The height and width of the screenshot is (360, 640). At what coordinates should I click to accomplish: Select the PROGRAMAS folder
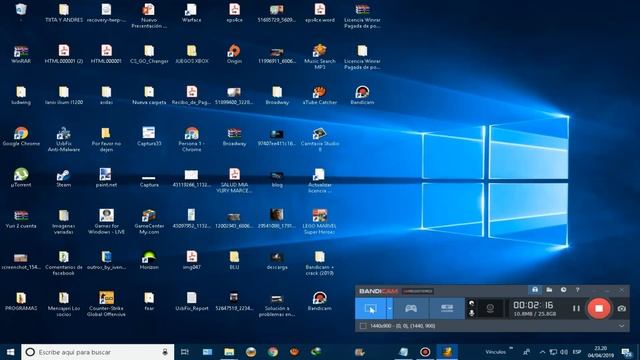[21, 302]
